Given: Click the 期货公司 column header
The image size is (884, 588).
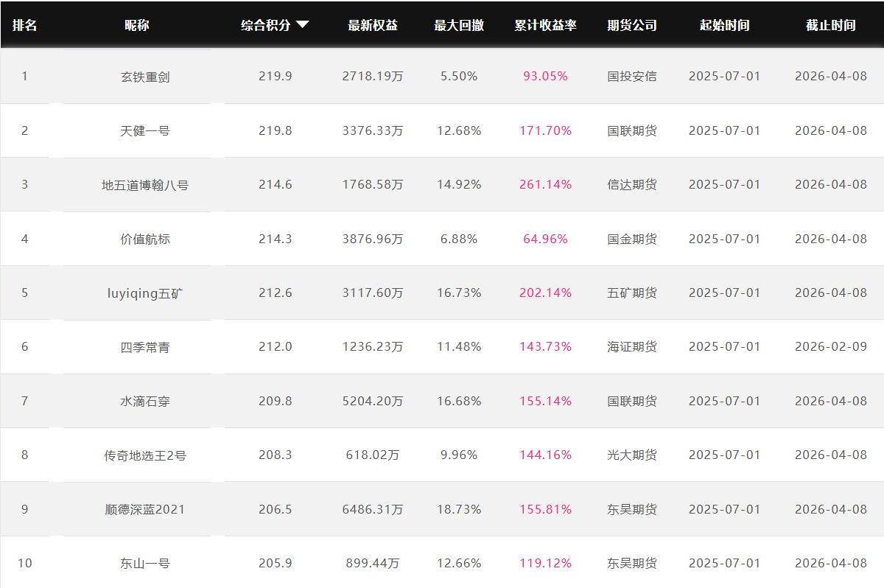Looking at the screenshot, I should tap(632, 25).
